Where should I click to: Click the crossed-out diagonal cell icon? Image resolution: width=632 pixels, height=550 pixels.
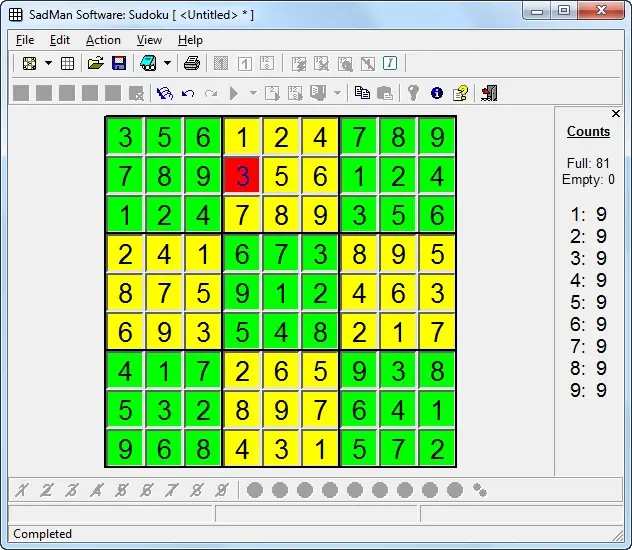pyautogui.click(x=368, y=63)
